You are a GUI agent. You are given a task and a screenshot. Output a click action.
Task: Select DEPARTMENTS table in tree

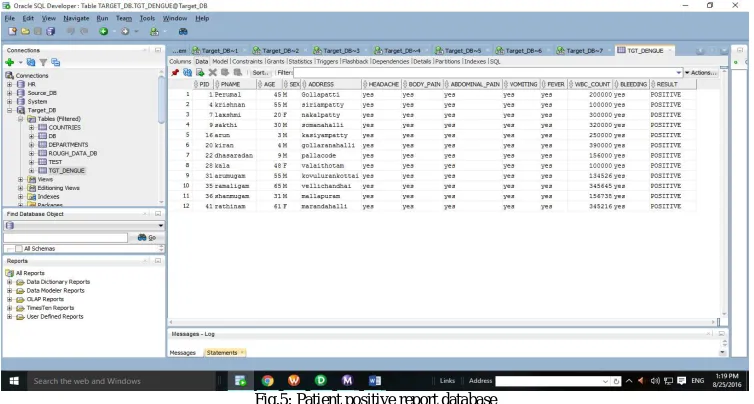68,145
